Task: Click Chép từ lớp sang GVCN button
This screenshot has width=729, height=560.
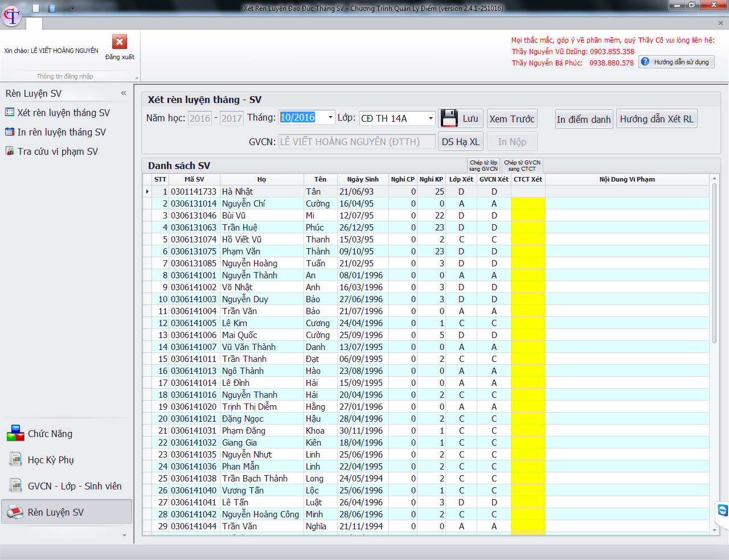Action: tap(484, 166)
